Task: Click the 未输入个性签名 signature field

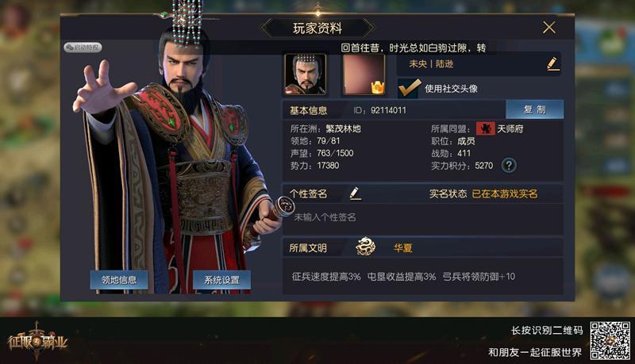Action: coord(422,218)
